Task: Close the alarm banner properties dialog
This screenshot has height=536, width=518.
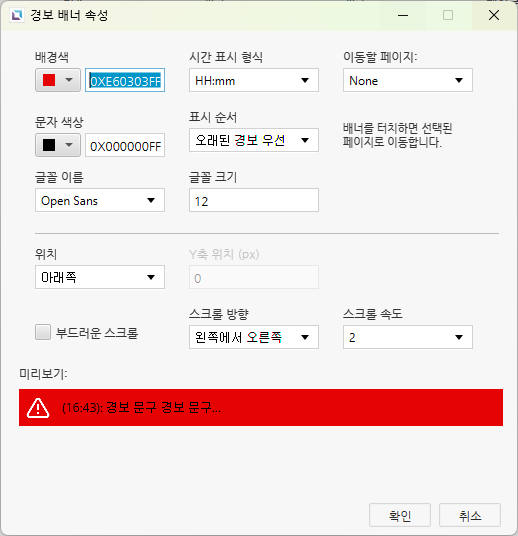Action: [494, 15]
